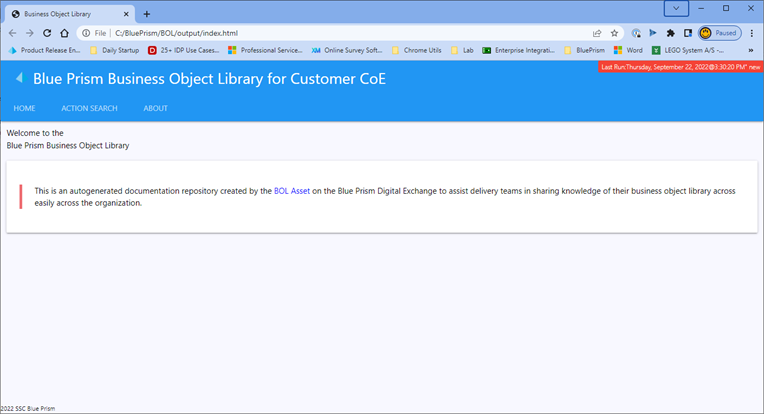
Task: Click the blue play-shaped extension icon
Action: (x=653, y=33)
